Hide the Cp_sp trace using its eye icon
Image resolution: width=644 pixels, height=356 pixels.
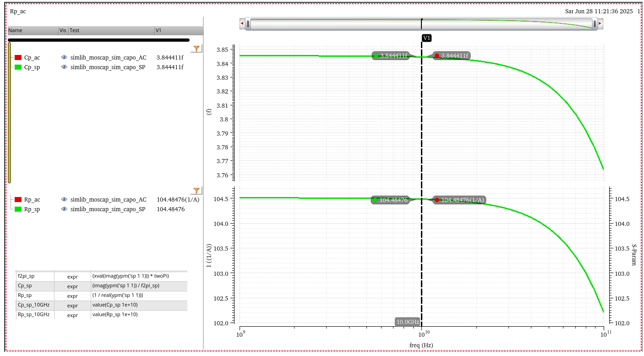pos(64,67)
